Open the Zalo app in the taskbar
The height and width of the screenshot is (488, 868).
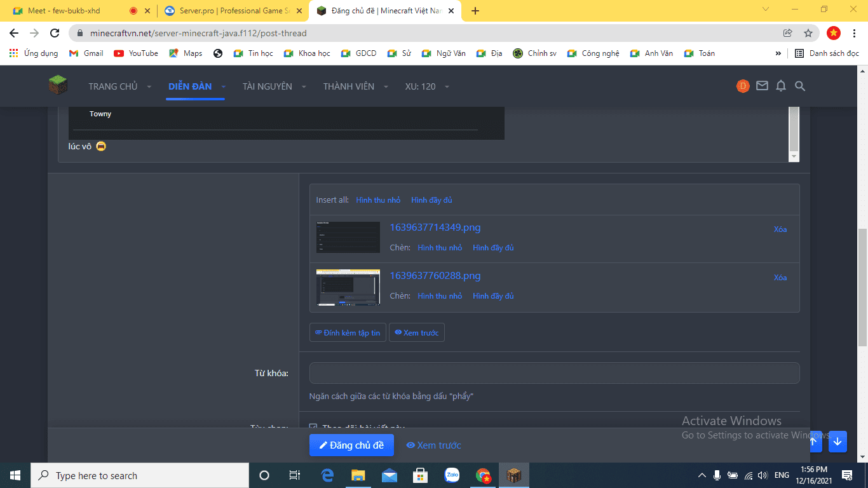click(x=452, y=475)
